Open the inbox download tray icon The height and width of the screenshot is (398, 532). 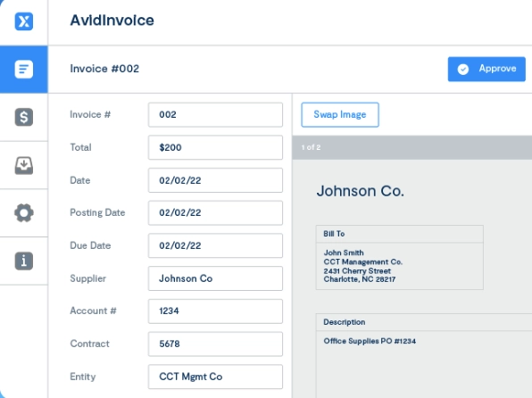point(24,165)
